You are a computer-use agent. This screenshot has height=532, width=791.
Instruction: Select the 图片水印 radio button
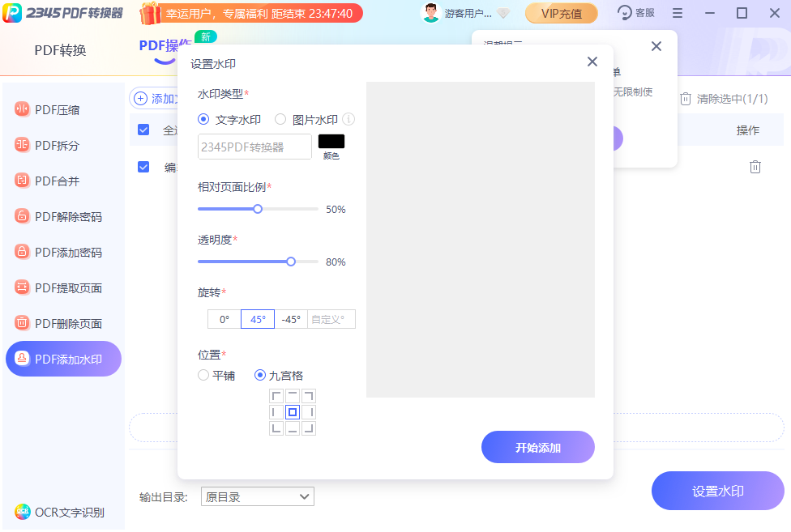coord(280,119)
